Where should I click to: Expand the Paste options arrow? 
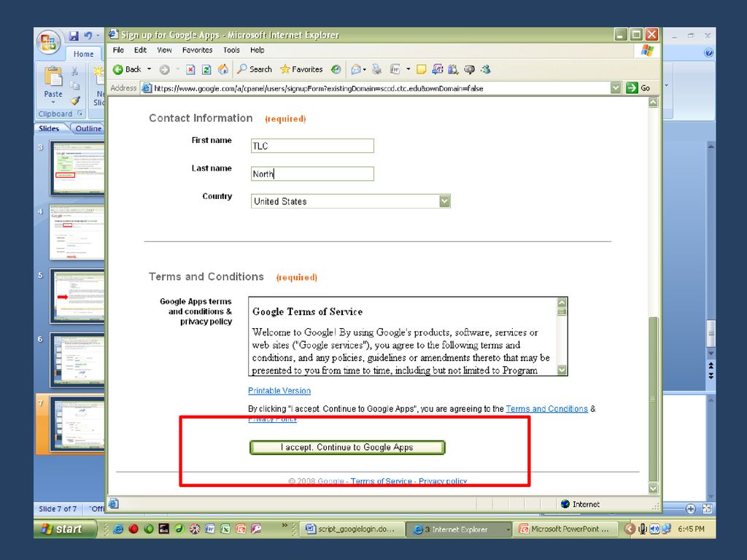click(53, 102)
